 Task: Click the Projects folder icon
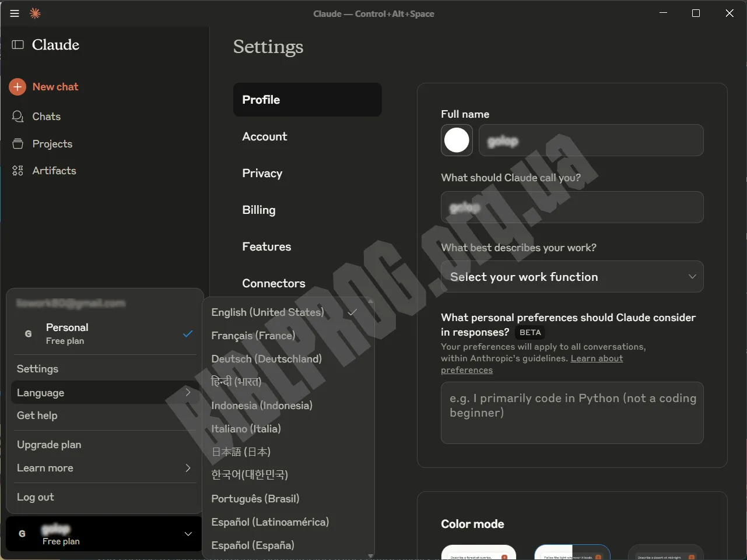pyautogui.click(x=18, y=144)
